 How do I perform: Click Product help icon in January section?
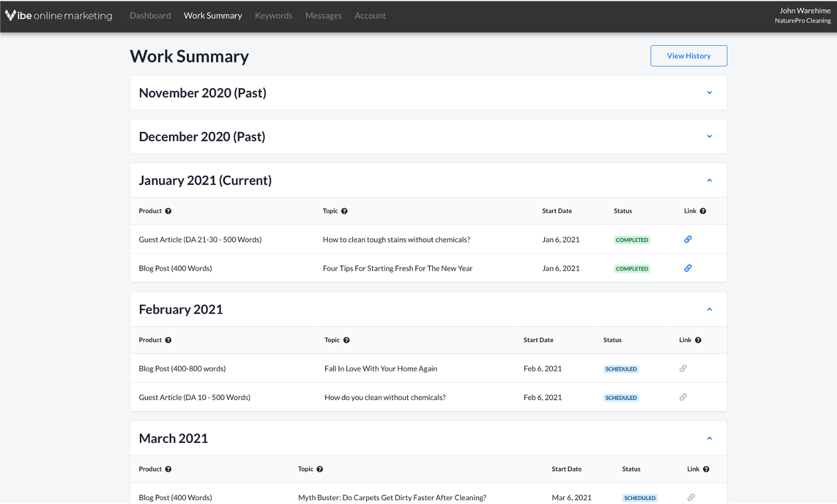168,211
